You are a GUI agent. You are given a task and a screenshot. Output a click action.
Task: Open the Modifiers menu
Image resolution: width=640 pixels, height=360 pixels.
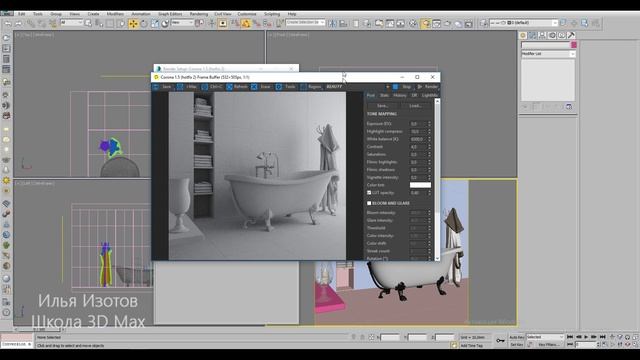pyautogui.click(x=115, y=14)
